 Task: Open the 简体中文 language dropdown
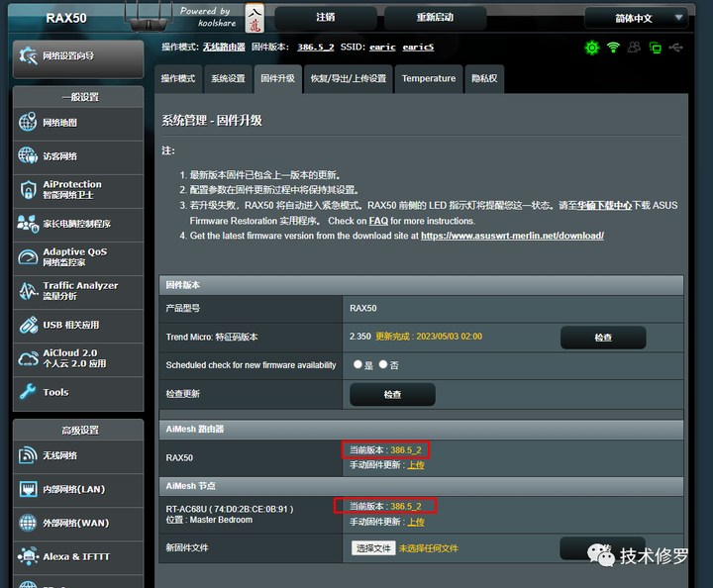636,18
